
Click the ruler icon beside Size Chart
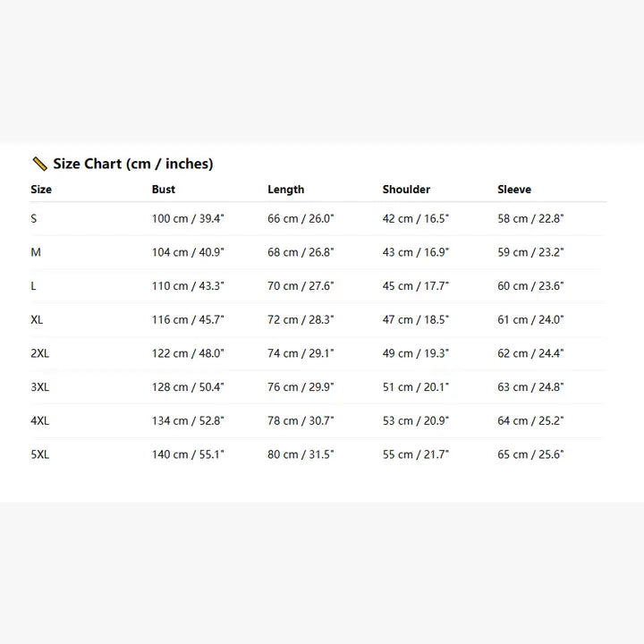tap(39, 164)
